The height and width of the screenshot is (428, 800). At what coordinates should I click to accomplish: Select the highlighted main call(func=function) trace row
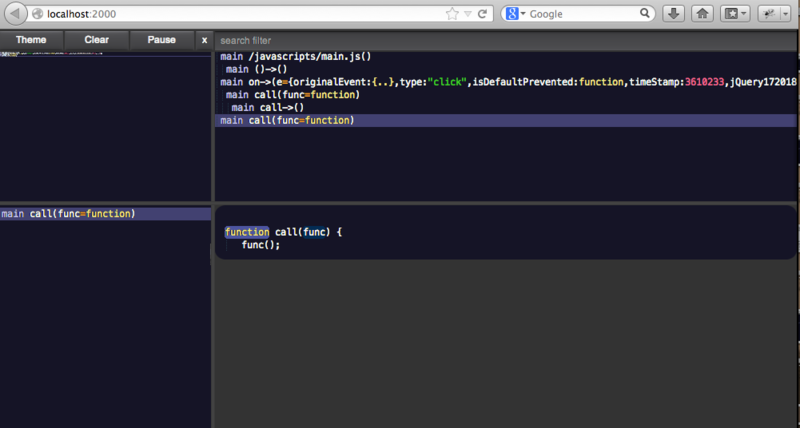[506, 120]
